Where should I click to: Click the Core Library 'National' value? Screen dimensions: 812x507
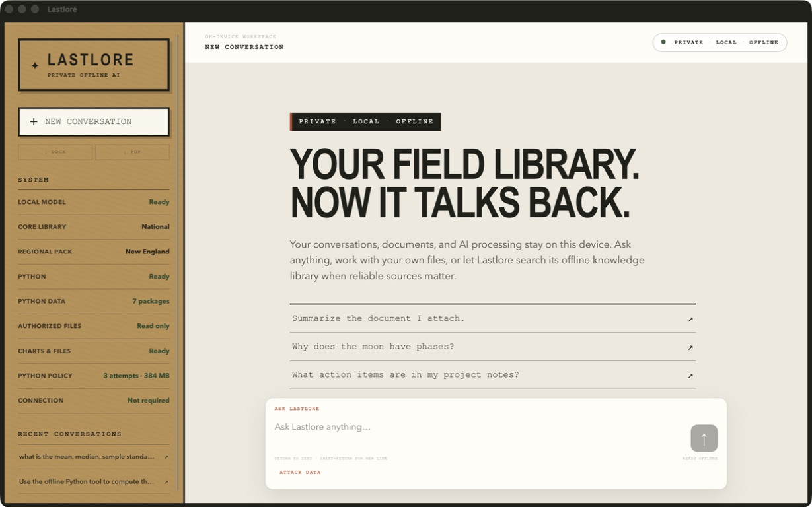(155, 227)
